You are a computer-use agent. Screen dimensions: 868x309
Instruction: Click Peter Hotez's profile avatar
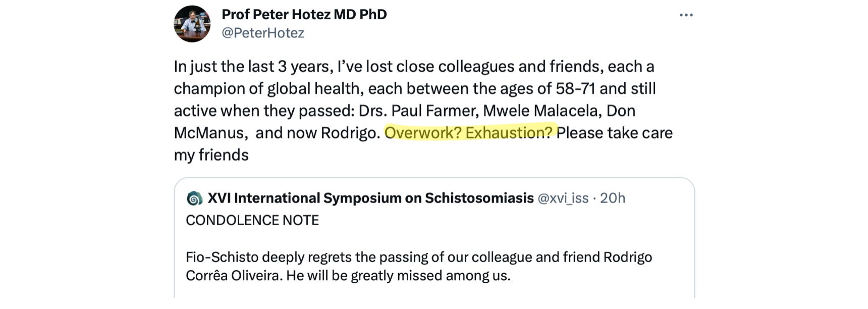pos(192,24)
